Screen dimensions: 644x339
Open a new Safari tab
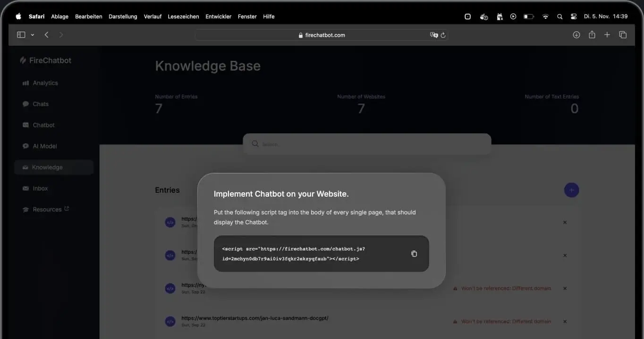coord(607,35)
